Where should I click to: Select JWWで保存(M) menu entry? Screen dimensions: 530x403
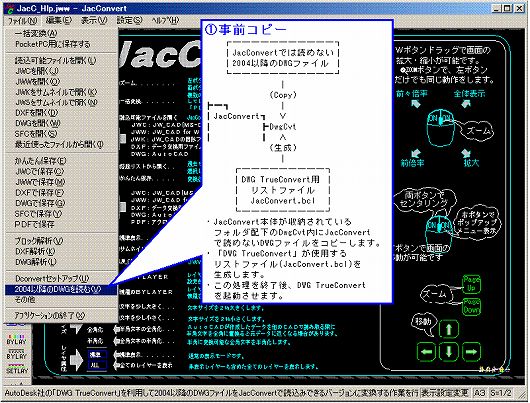point(61,182)
